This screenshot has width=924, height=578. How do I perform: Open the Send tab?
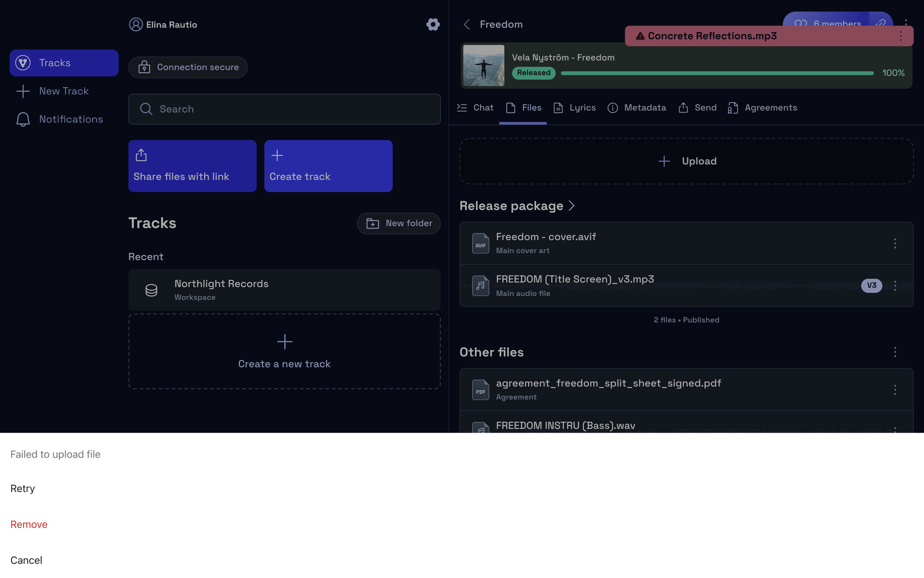(x=697, y=108)
